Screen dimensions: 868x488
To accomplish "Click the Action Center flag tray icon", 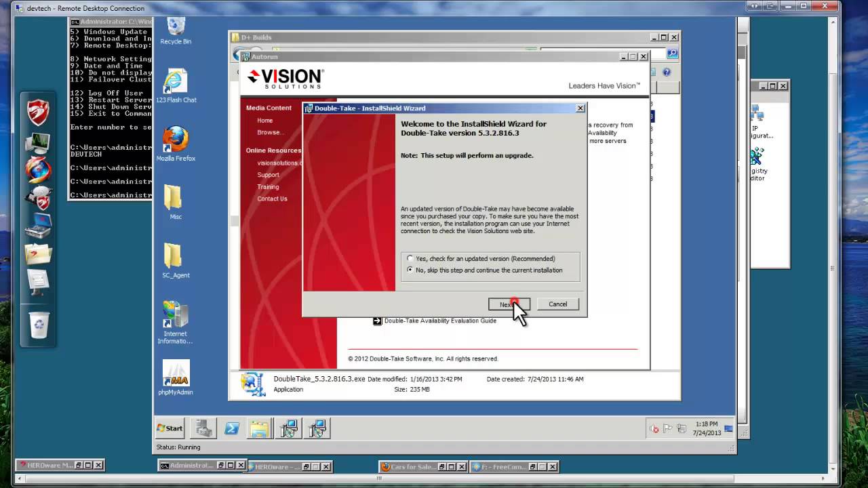I will coord(667,429).
